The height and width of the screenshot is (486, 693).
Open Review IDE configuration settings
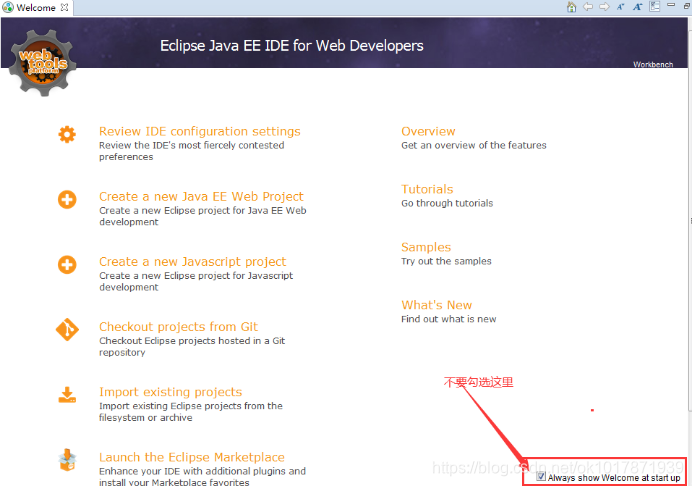(x=200, y=131)
